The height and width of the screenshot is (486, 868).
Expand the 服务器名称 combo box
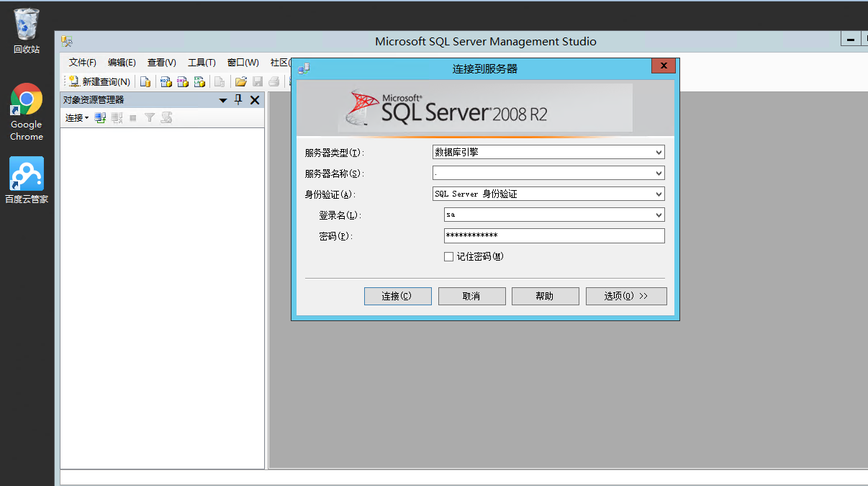(x=659, y=173)
